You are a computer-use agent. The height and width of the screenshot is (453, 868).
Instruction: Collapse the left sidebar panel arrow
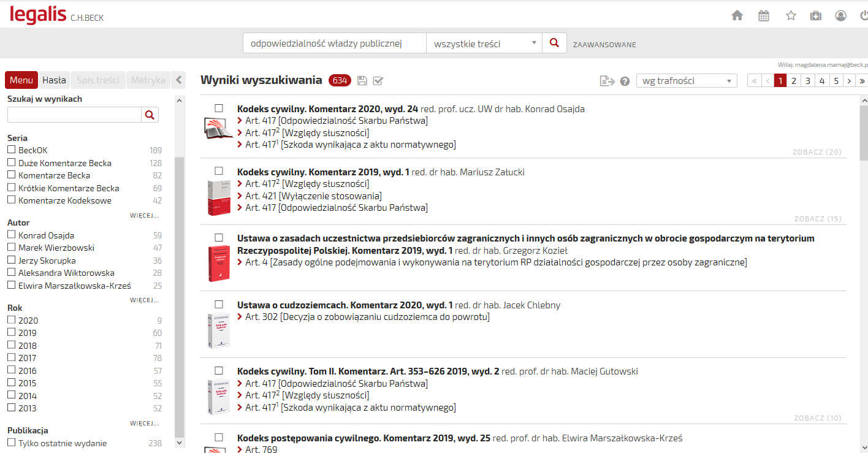(178, 80)
